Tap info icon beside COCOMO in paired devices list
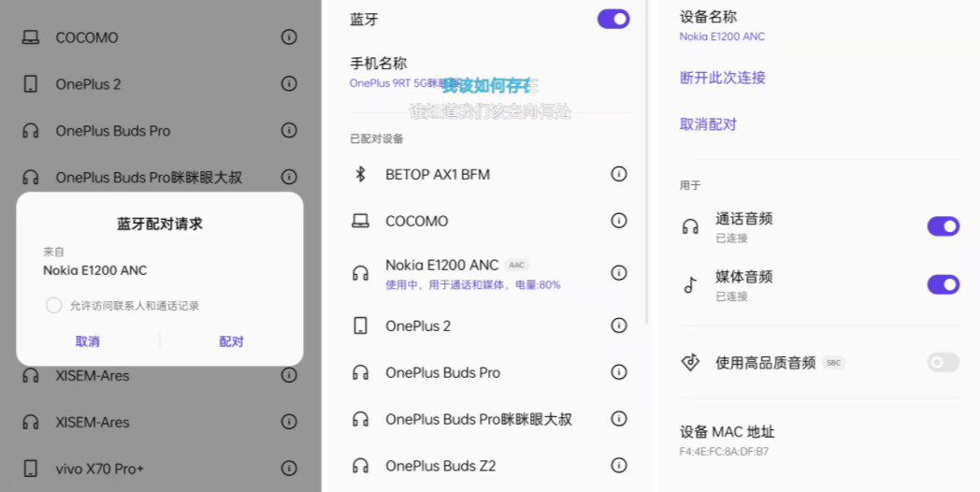980x492 pixels. coord(619,221)
